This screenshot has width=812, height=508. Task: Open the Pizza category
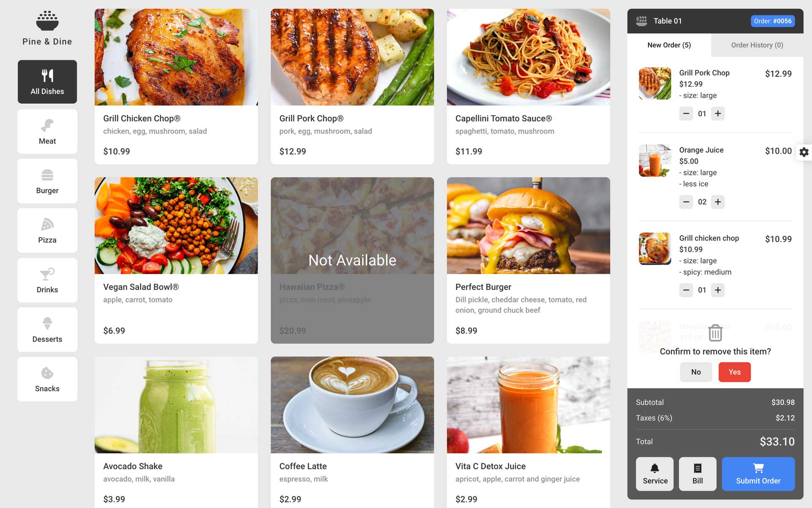pos(47,230)
